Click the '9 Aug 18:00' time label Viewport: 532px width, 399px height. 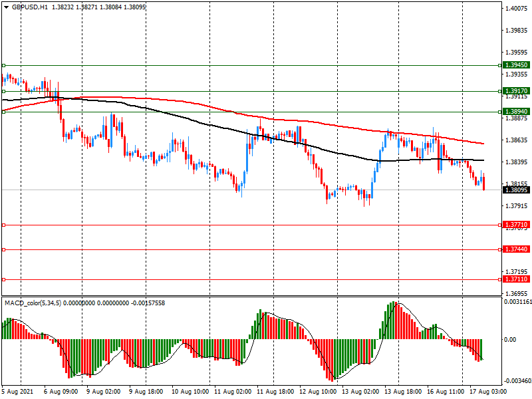pyautogui.click(x=146, y=392)
